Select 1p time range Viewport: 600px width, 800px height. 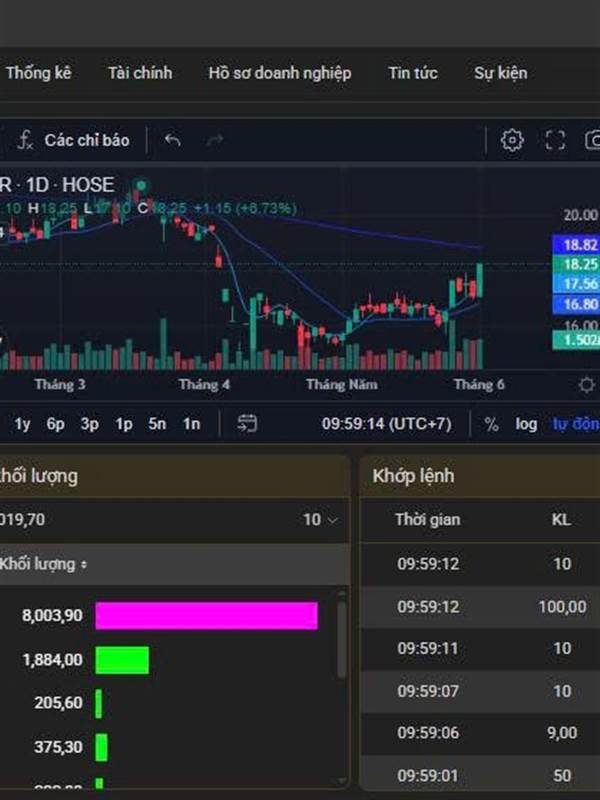tap(124, 424)
